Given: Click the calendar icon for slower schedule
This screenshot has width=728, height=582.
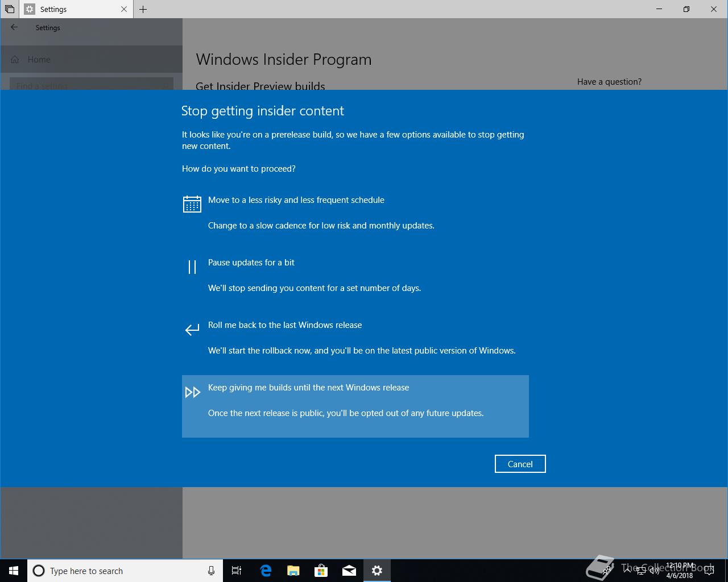Looking at the screenshot, I should pyautogui.click(x=192, y=204).
